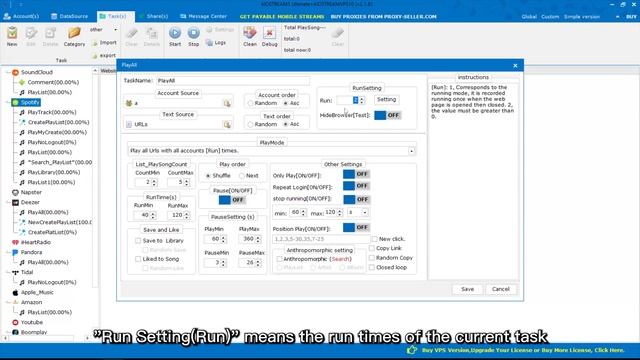
Task: Click the Buy VPS Version upgrade link
Action: pyautogui.click(x=523, y=350)
